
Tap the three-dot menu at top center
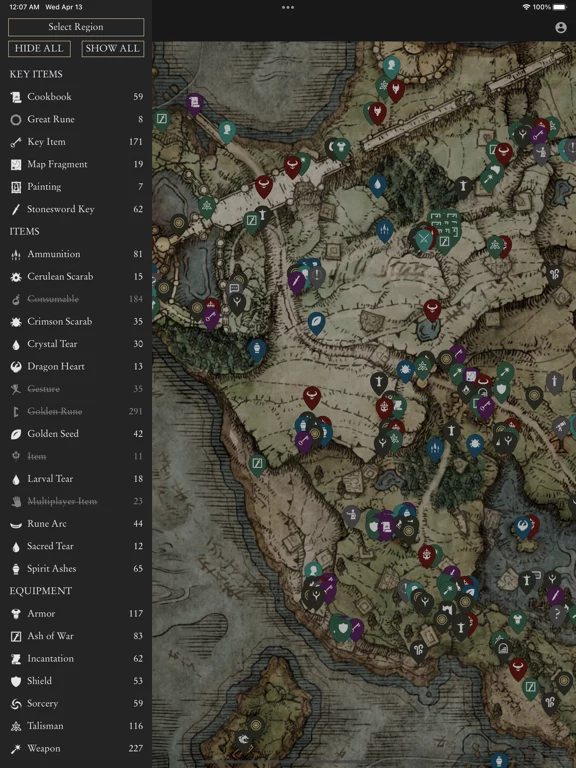coord(288,7)
